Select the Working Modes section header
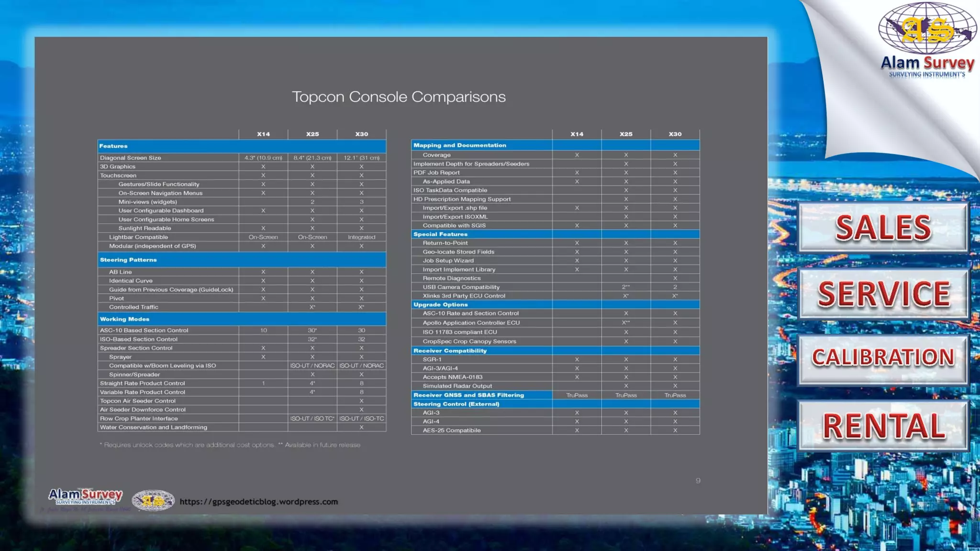The height and width of the screenshot is (551, 980). point(125,319)
